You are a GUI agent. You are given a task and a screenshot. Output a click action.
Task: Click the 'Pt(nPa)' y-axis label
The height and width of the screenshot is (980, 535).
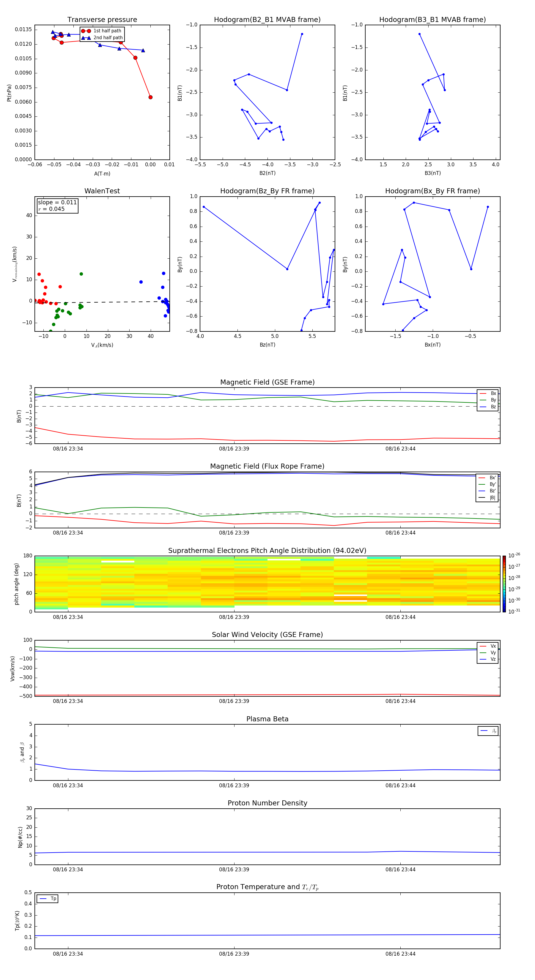click(x=9, y=93)
